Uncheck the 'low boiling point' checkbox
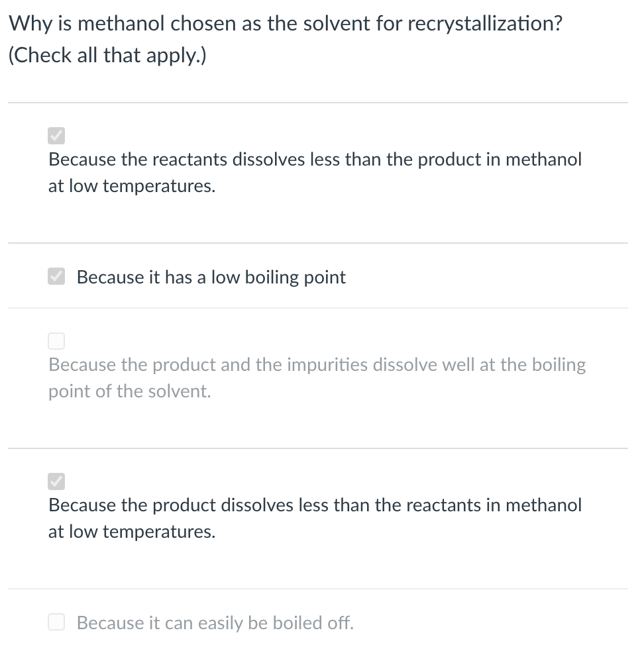The image size is (644, 657). coord(56,276)
